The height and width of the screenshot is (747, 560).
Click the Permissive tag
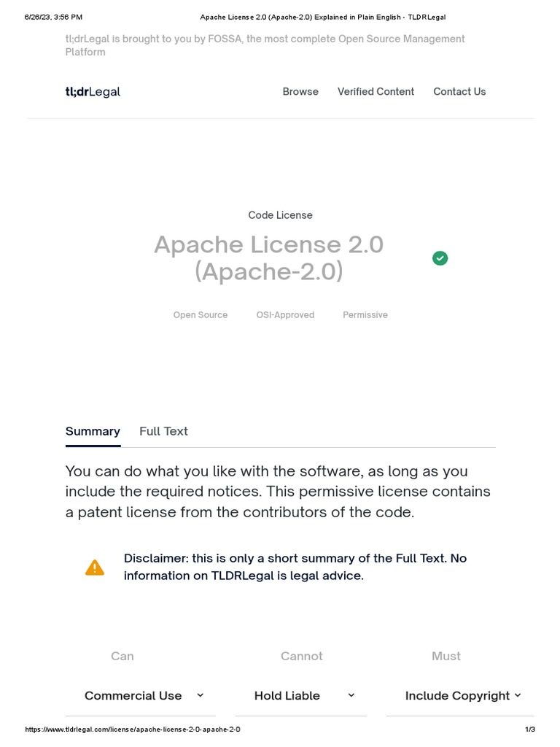coord(365,315)
